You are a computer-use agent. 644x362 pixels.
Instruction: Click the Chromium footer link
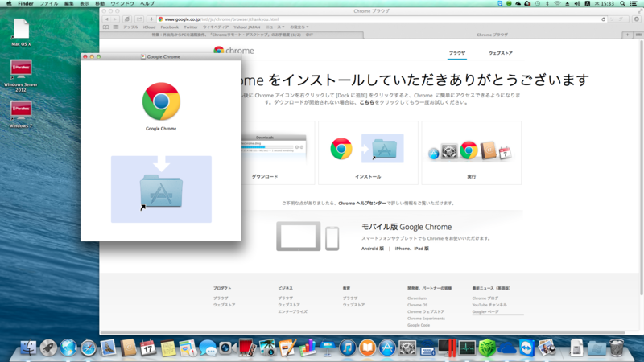[x=417, y=298]
